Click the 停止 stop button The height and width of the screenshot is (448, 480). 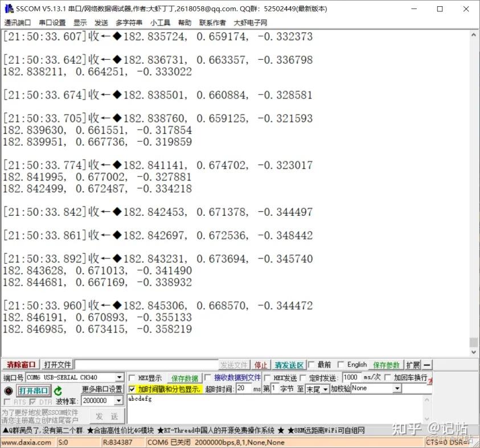261,364
